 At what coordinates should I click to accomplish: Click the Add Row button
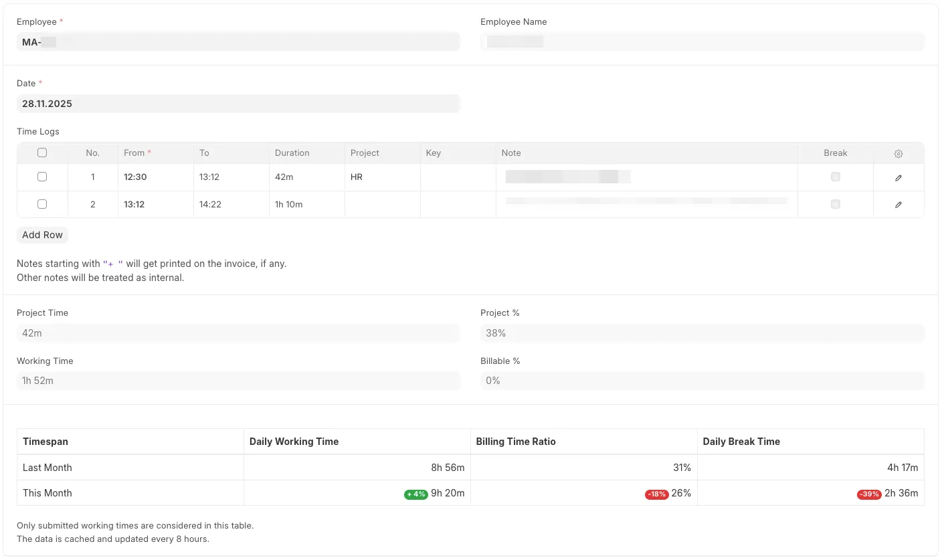pos(42,235)
